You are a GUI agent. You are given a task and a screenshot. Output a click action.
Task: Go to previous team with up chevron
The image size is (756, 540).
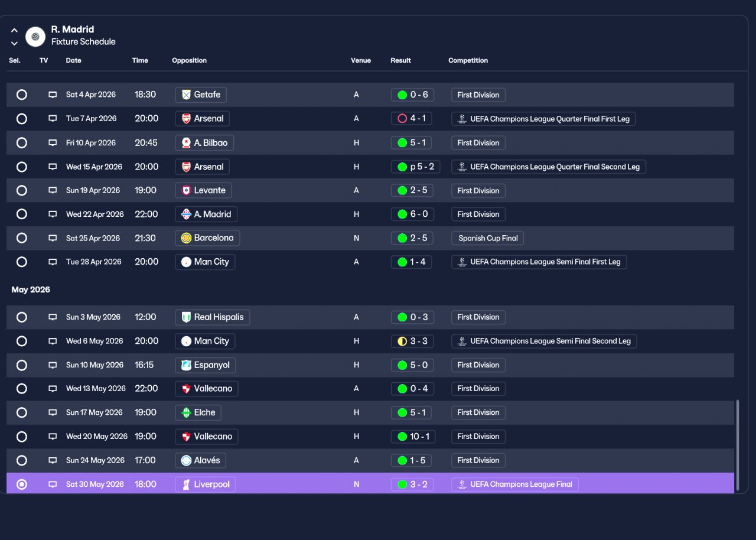(14, 31)
